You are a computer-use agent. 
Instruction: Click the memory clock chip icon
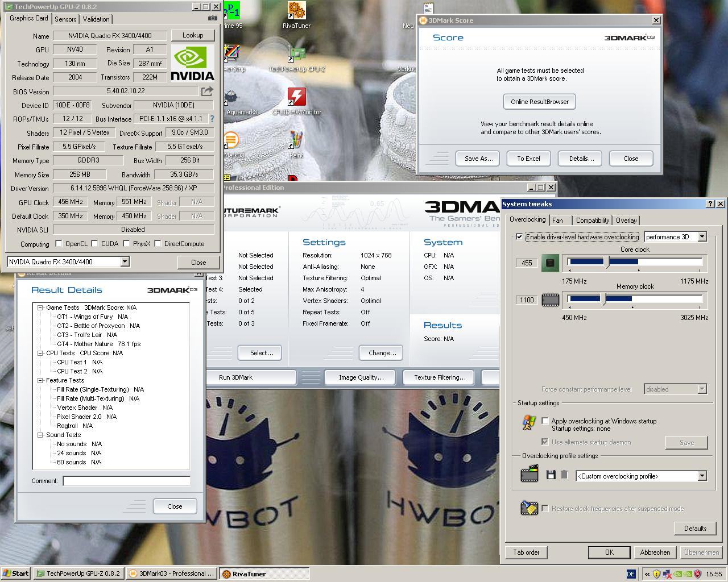pyautogui.click(x=550, y=300)
